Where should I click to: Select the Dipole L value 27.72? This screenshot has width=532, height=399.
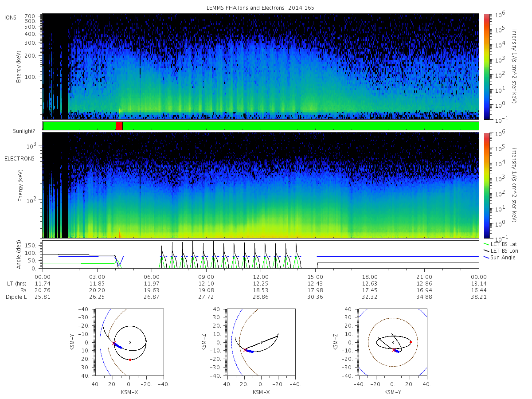tap(206, 297)
